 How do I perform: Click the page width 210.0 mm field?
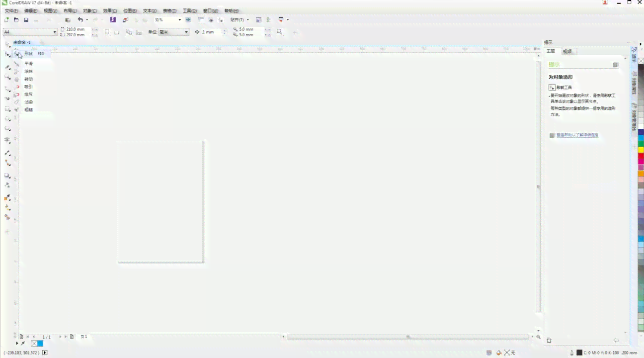tap(77, 29)
